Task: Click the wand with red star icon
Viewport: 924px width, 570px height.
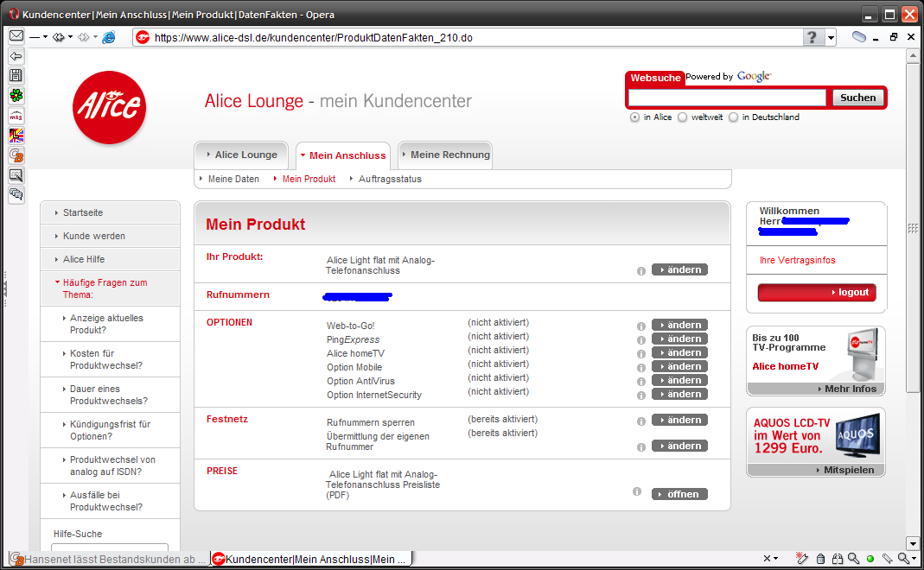Action: click(x=802, y=558)
